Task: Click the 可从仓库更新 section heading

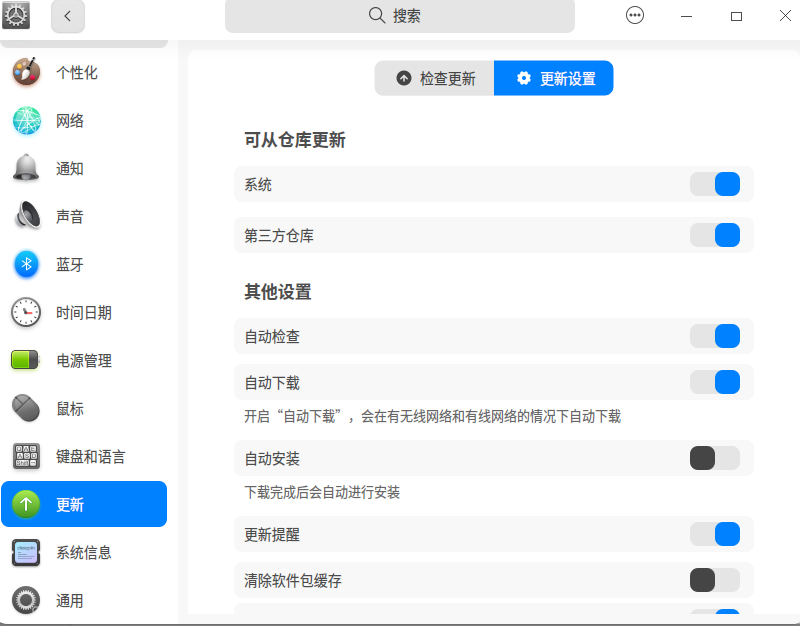Action: (x=295, y=140)
